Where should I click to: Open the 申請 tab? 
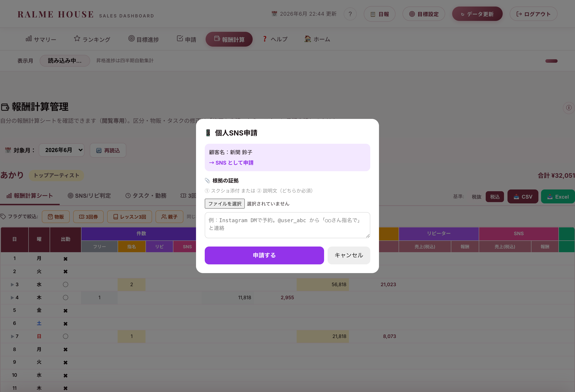pos(186,39)
